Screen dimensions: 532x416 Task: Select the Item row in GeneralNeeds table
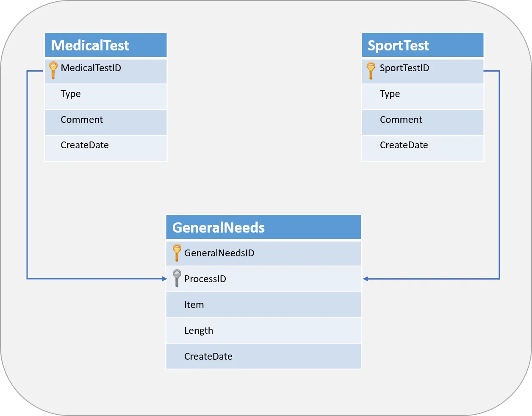263,305
